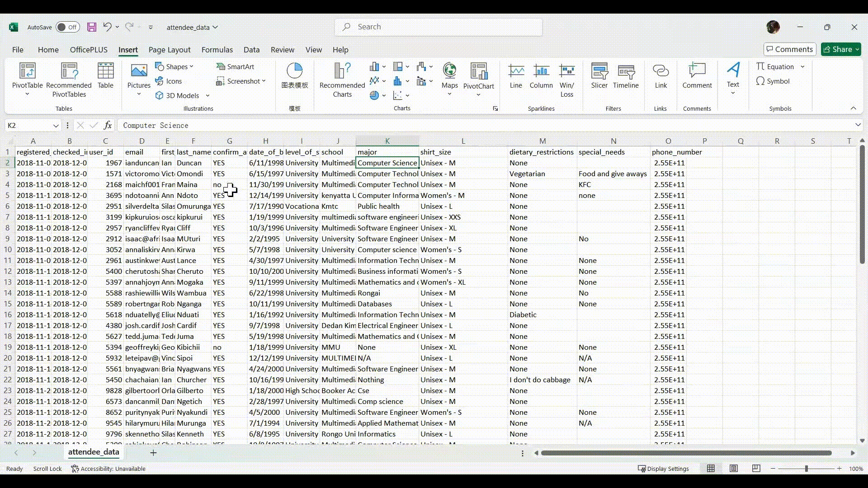Open the Charts group dialog launcher
Screen dimensions: 868x488
point(495,108)
